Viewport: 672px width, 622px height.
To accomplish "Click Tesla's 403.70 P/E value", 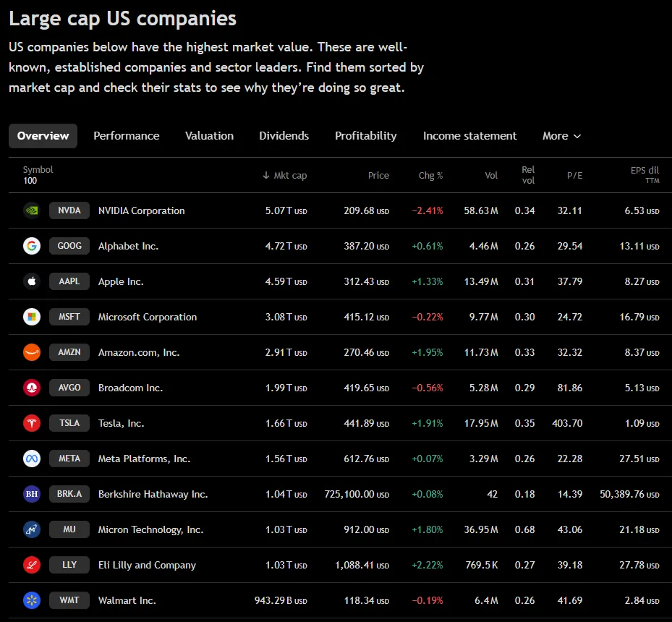I will [x=567, y=423].
